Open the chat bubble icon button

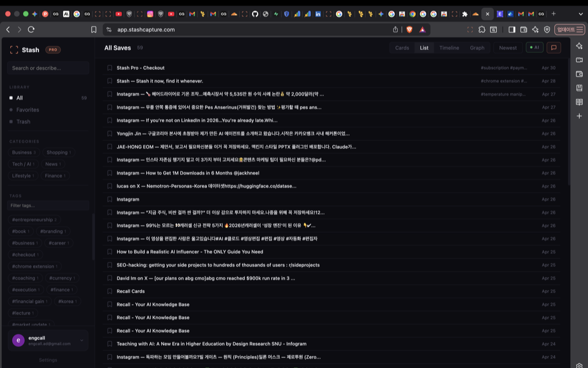[554, 47]
